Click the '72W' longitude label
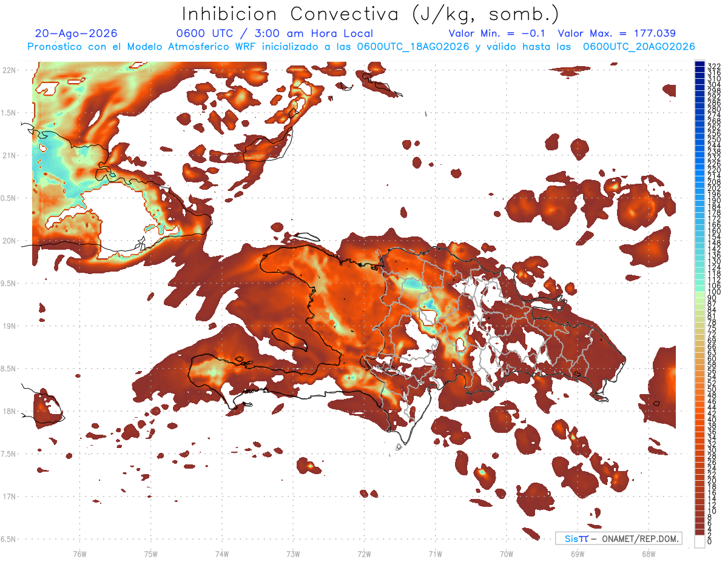 tap(365, 554)
